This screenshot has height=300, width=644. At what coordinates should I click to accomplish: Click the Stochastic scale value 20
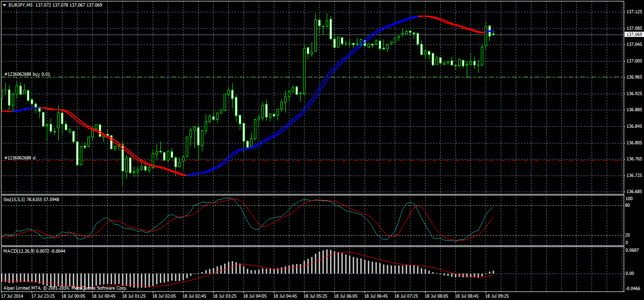click(628, 235)
